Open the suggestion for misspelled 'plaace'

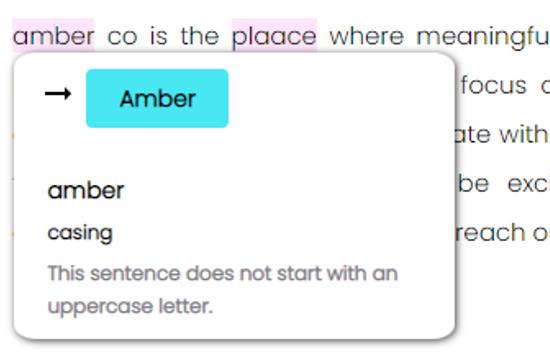[274, 36]
